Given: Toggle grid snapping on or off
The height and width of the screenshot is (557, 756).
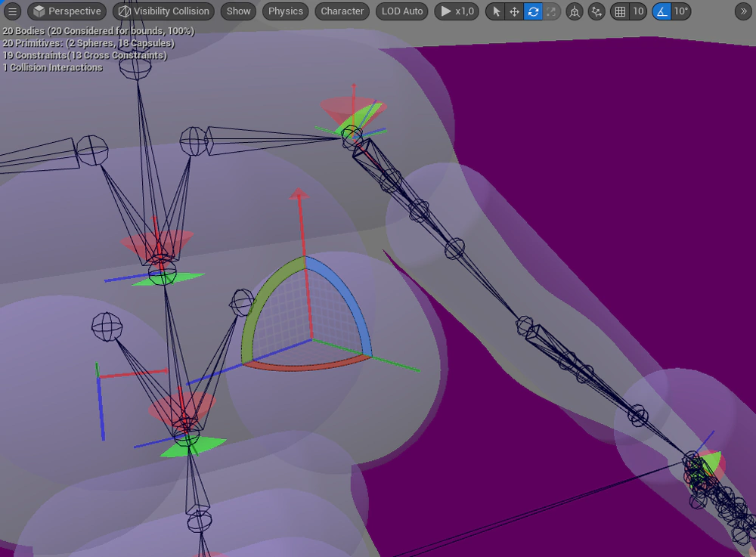Looking at the screenshot, I should (621, 11).
